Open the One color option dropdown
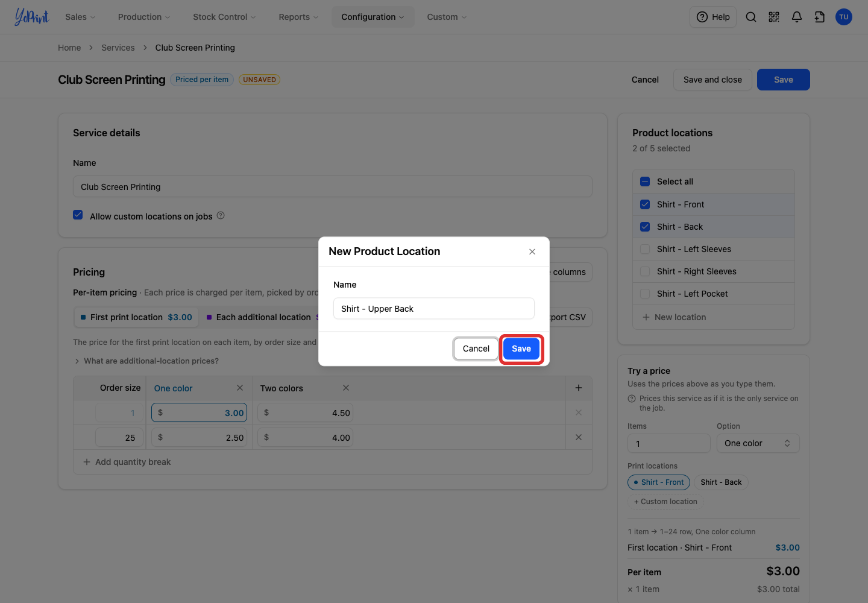 (758, 443)
